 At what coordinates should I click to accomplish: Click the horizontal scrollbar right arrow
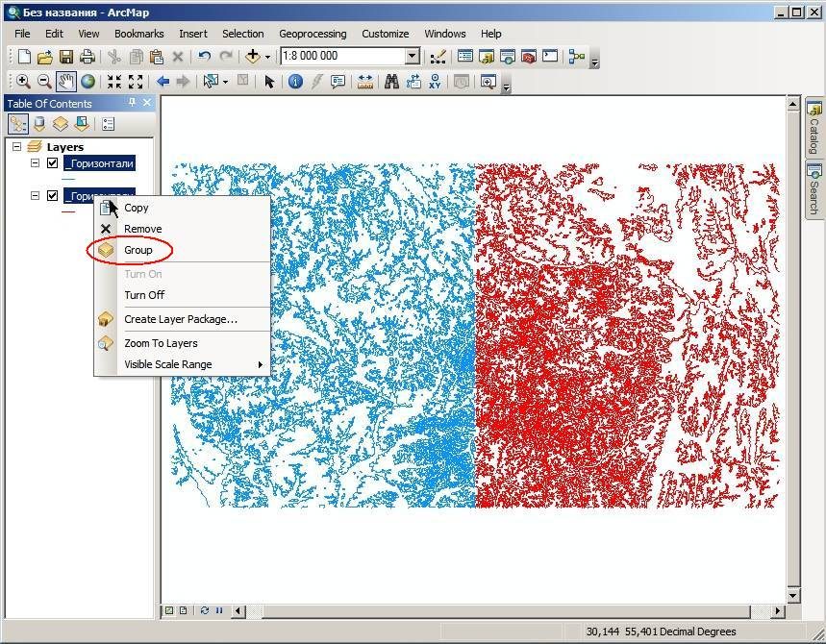778,610
